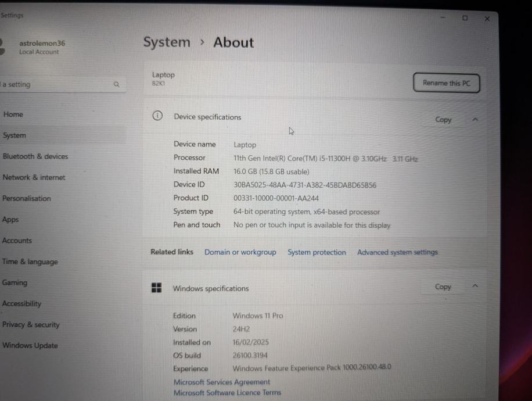Collapse the Windows specifications section chevron
This screenshot has height=401, width=532.
(x=475, y=286)
